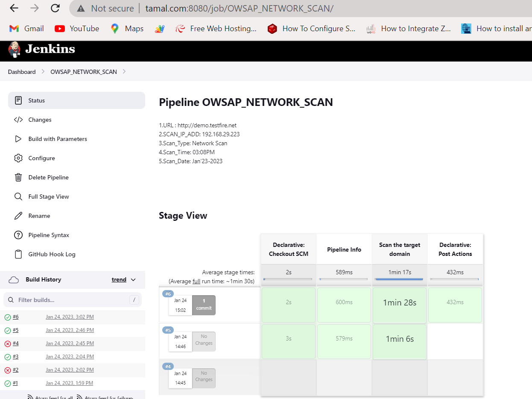
Task: Expand breadcrumb arrow after Dashboard
Action: 43,72
